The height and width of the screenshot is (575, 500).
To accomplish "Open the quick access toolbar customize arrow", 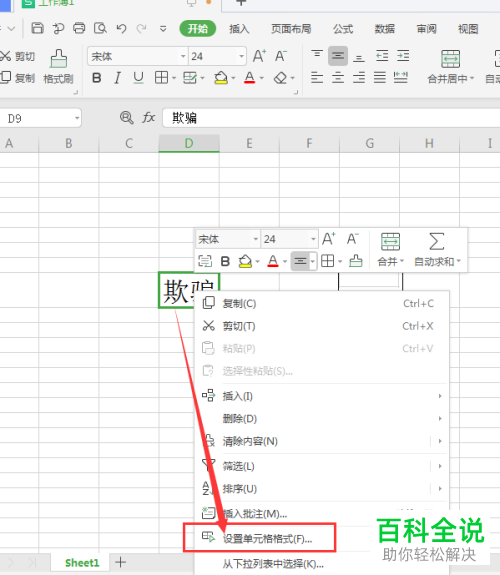I will pos(163,29).
